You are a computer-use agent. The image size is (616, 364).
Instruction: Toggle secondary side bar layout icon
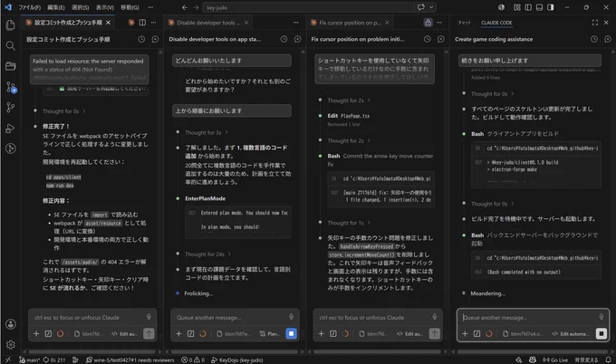[x=551, y=7]
